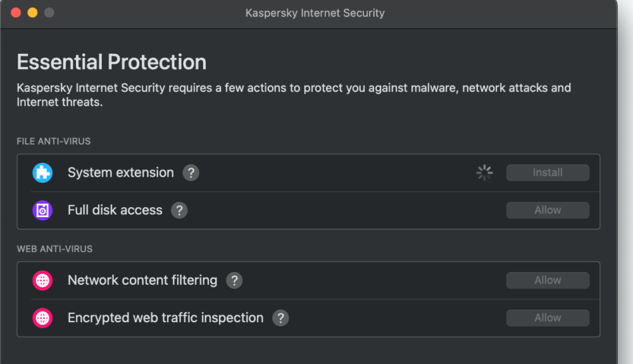This screenshot has height=364, width=633.
Task: Close the Kaspersky window with red button
Action: (16, 13)
